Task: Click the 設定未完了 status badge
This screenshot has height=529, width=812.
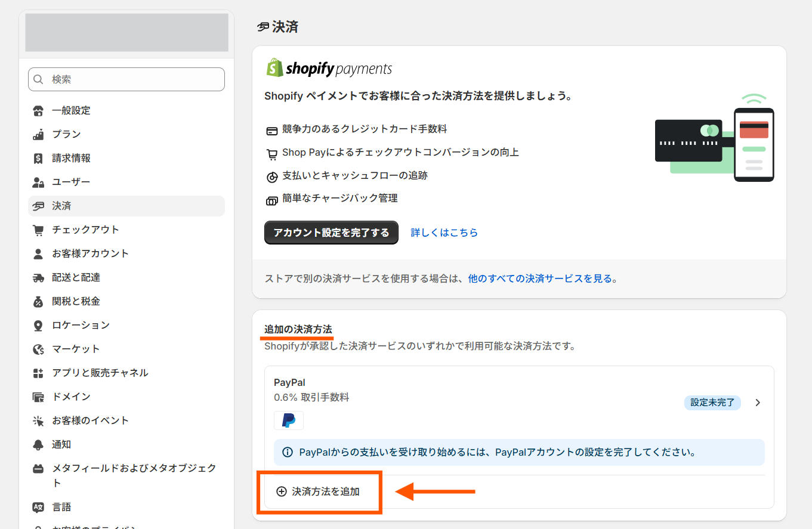Action: 712,403
